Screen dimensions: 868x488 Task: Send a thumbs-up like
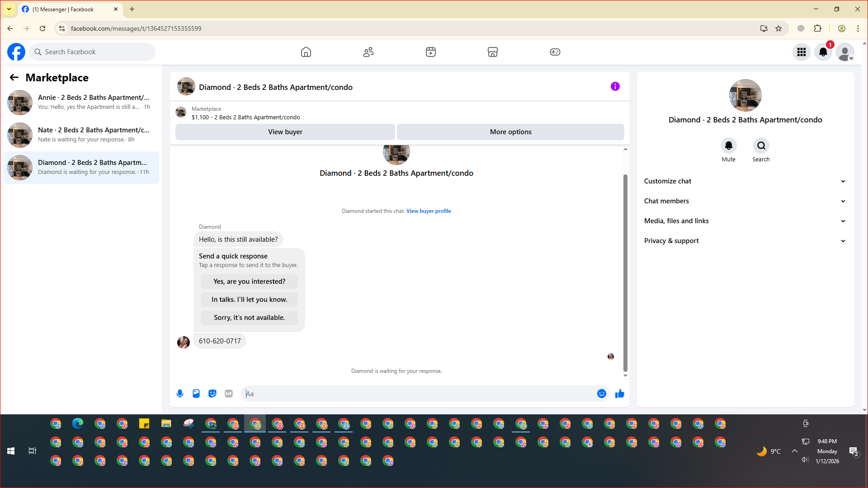(x=619, y=394)
